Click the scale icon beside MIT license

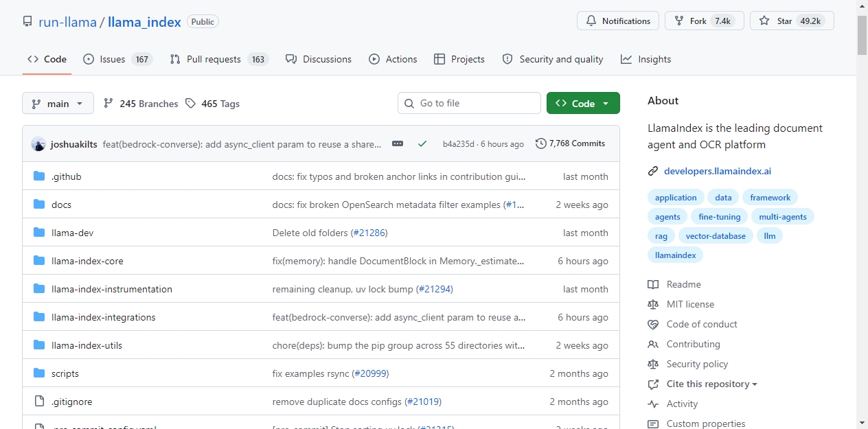point(653,304)
